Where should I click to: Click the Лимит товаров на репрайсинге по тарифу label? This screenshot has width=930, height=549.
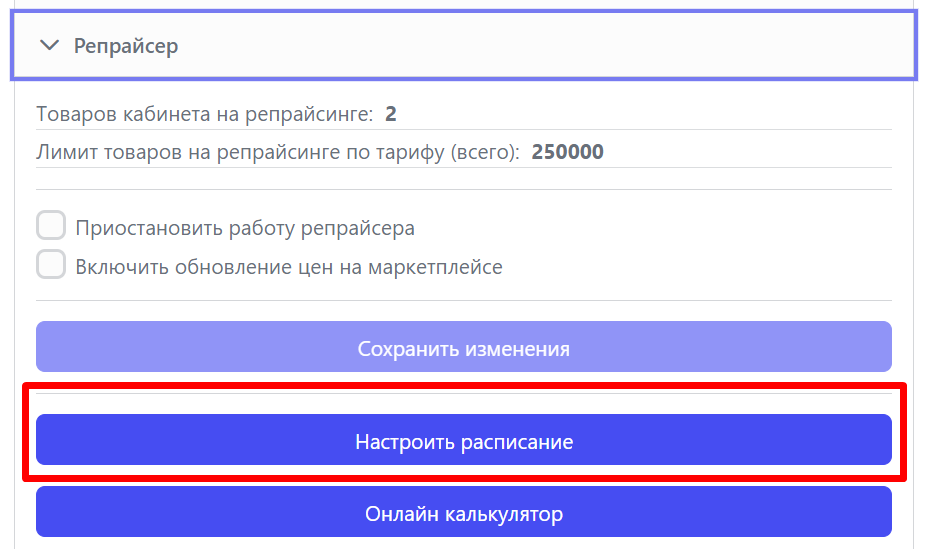[x=278, y=152]
